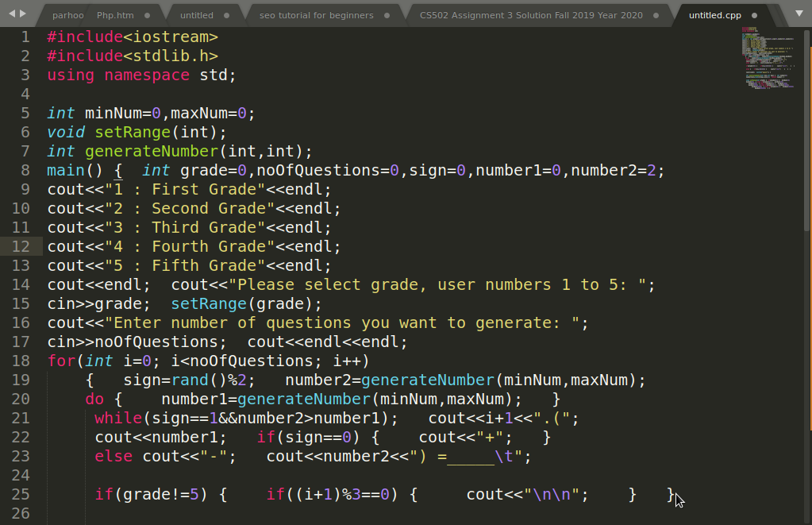The image size is (812, 525).
Task: Click on "cin>>noOfQuestions;" statement
Action: pyautogui.click(x=137, y=342)
